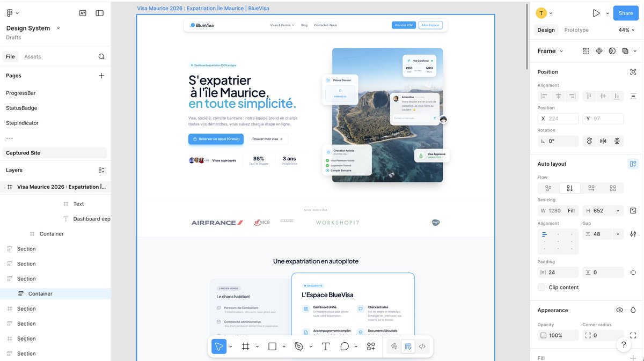Open the shape tools chevron in toolbar

click(x=284, y=347)
